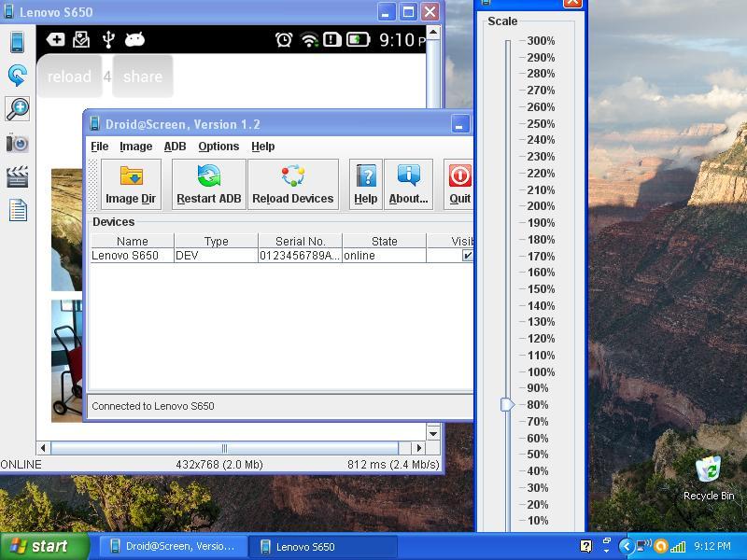Open the ADB menu

(x=175, y=147)
